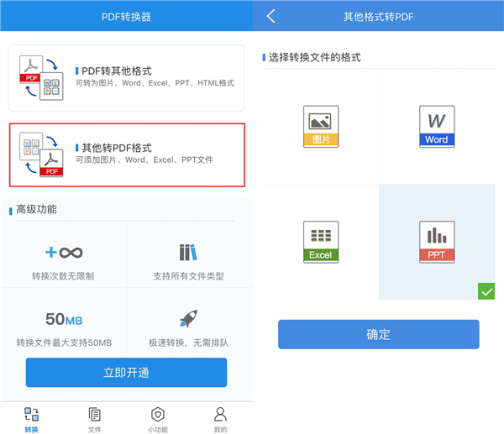Open the PDF转其他格式 conversion card
Viewport: 504px width, 434px height.
point(126,78)
